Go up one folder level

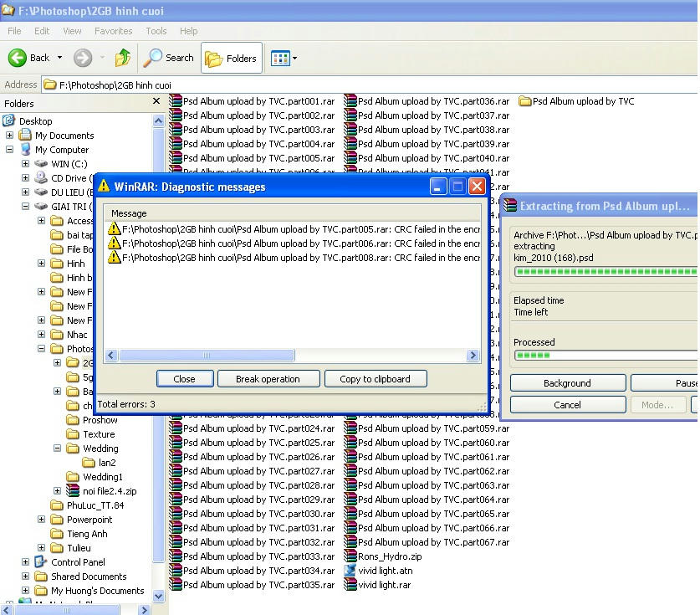123,58
